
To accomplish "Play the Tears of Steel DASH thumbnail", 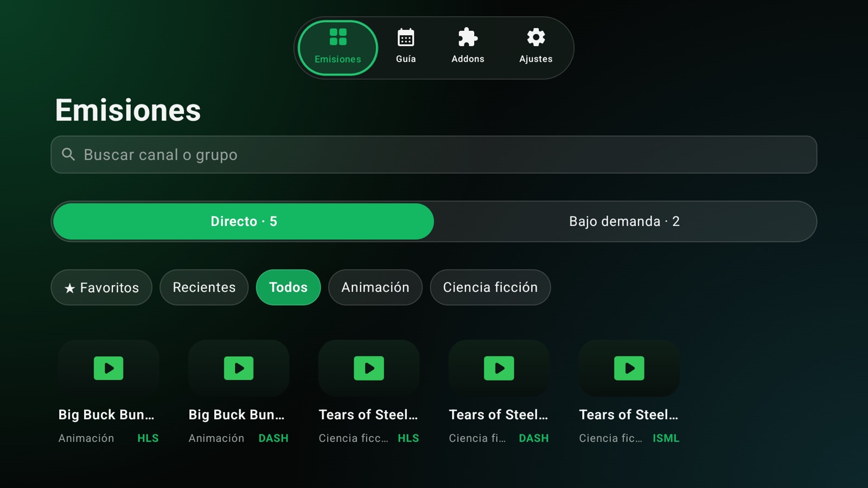I will point(499,368).
